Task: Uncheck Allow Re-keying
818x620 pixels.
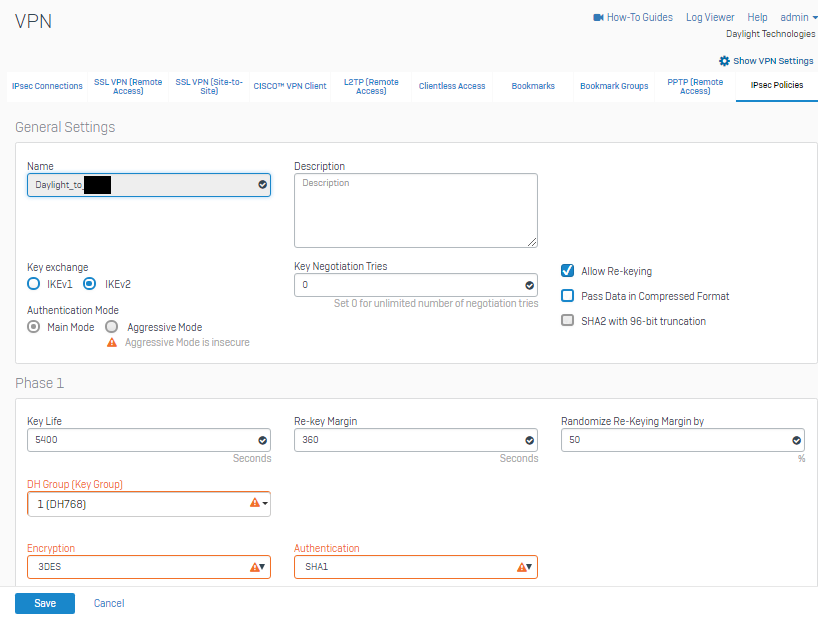Action: 568,271
